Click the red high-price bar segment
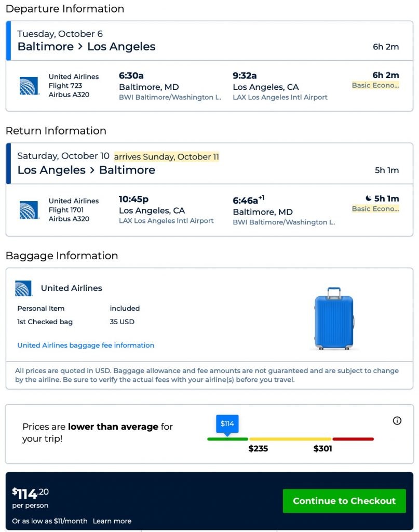The image size is (419, 532). 353,439
